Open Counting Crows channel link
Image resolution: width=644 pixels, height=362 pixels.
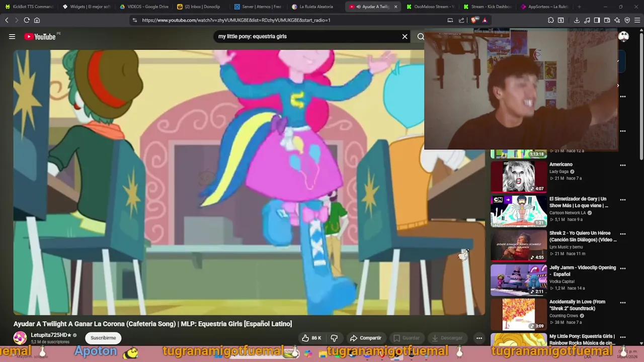[x=564, y=316]
